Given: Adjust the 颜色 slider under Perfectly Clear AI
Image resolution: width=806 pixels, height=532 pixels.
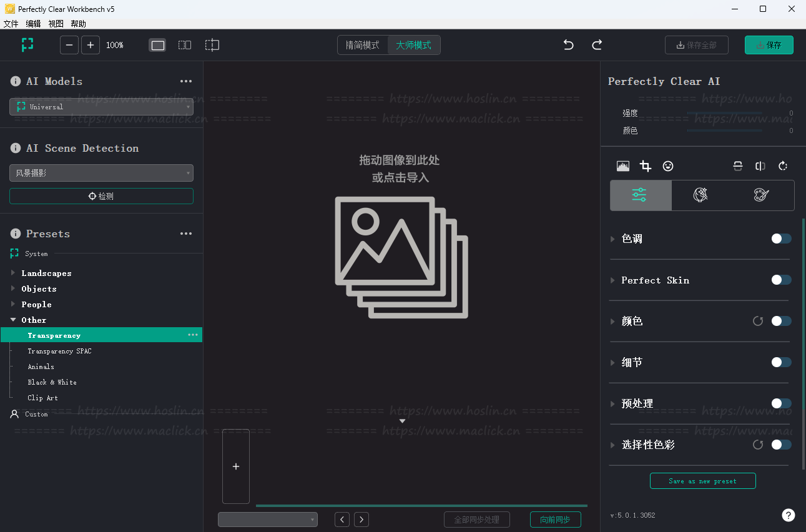Looking at the screenshot, I should point(724,131).
